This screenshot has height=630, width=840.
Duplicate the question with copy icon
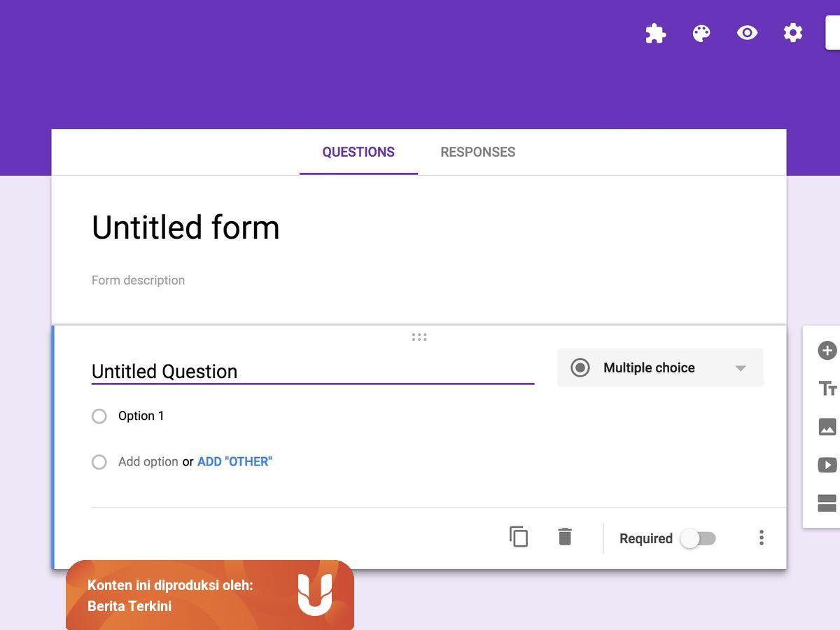(519, 537)
